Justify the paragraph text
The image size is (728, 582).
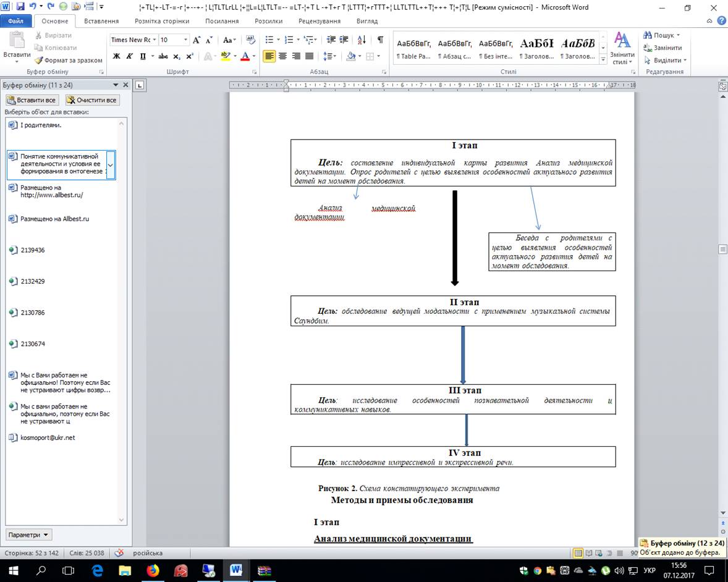point(310,56)
